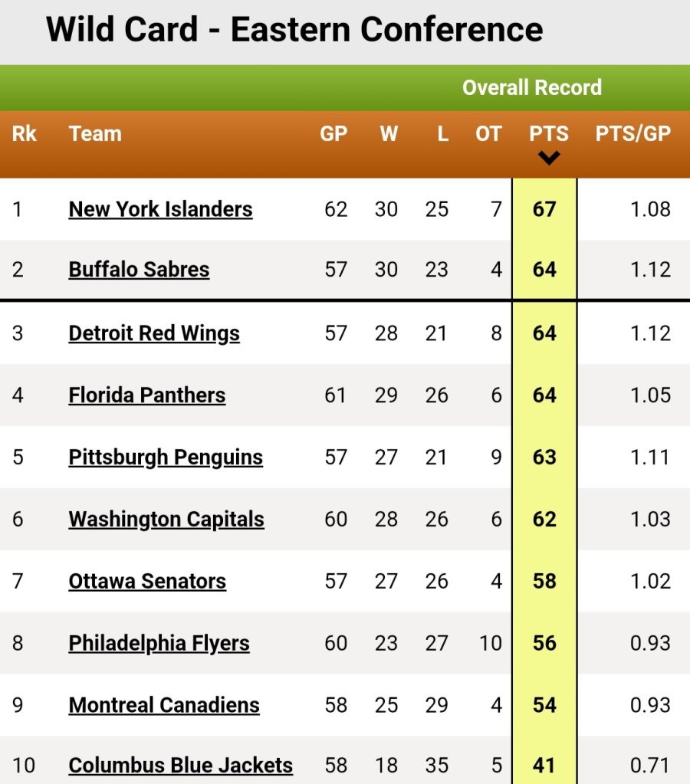This screenshot has width=690, height=784.
Task: Open Ottawa Senators team page
Action: (x=147, y=581)
